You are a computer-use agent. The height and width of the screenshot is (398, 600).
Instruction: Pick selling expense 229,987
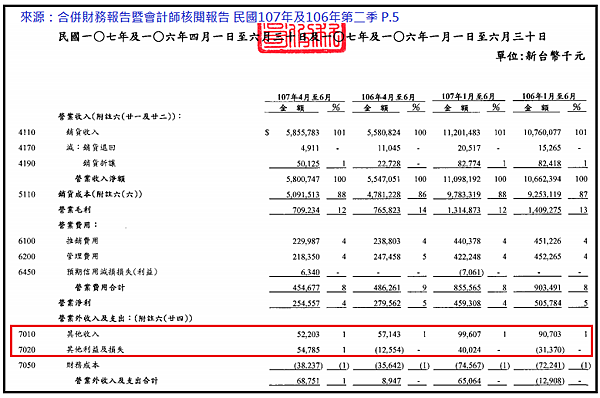pyautogui.click(x=306, y=241)
